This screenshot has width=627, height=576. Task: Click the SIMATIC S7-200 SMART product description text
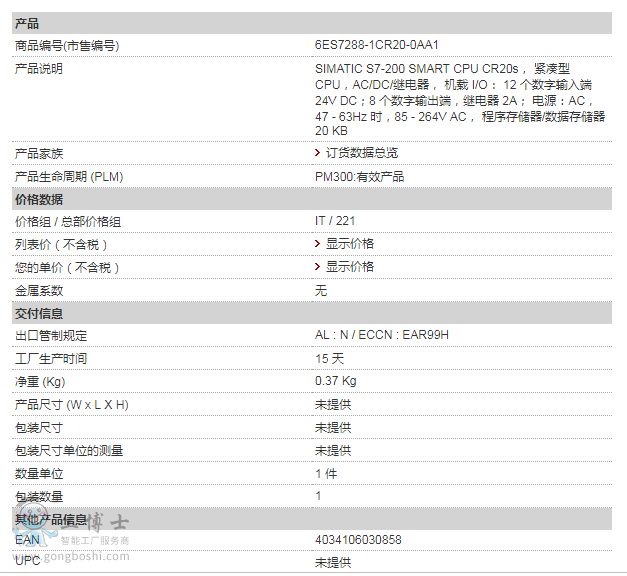click(460, 100)
